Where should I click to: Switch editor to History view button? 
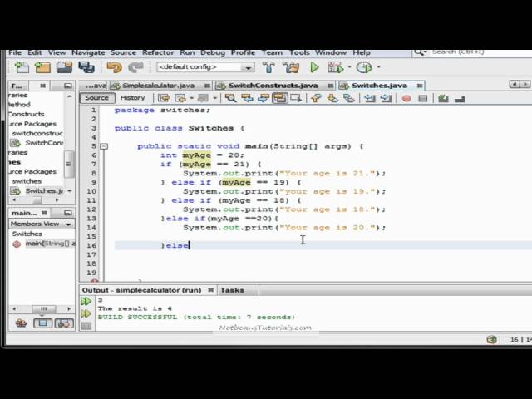point(132,98)
